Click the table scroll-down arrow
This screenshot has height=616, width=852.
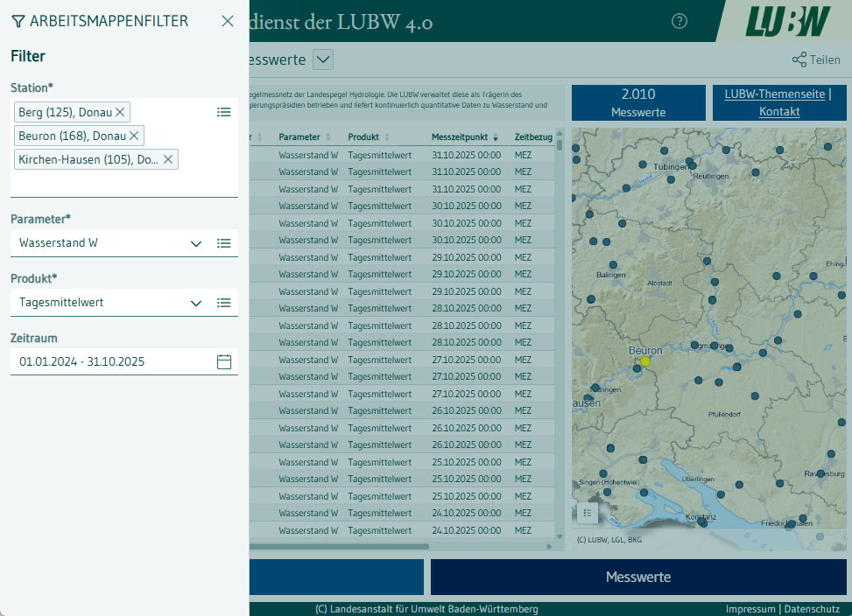pyautogui.click(x=560, y=536)
